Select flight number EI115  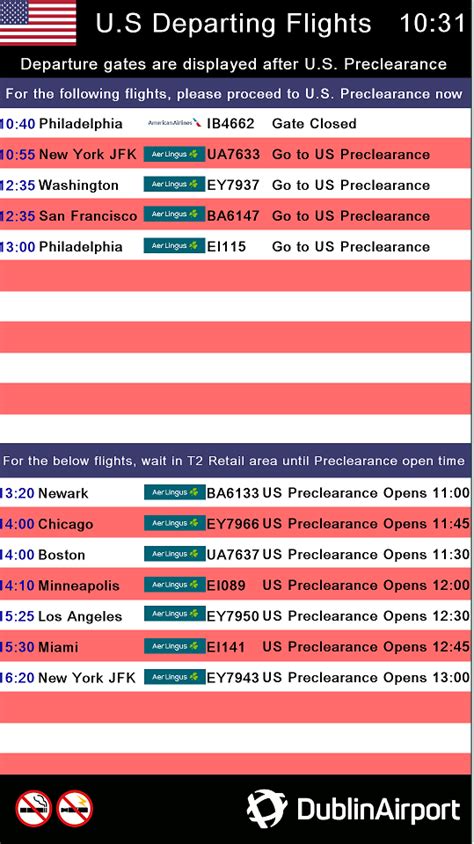click(226, 247)
